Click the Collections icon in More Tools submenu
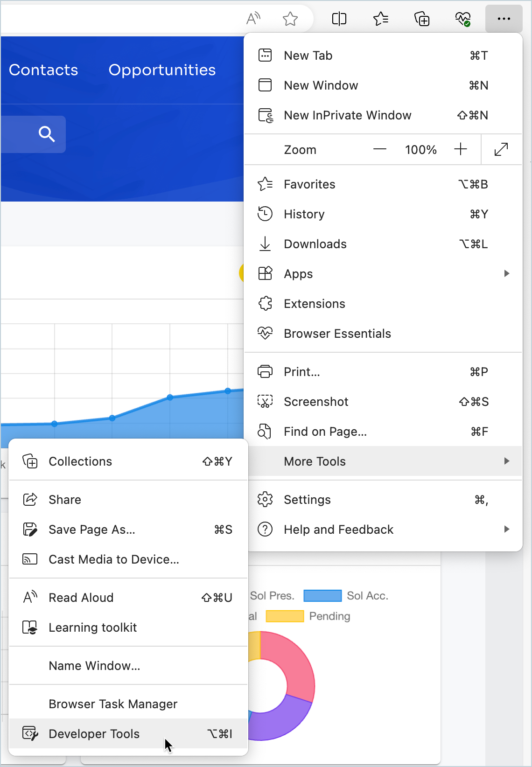The image size is (532, 767). 30,461
